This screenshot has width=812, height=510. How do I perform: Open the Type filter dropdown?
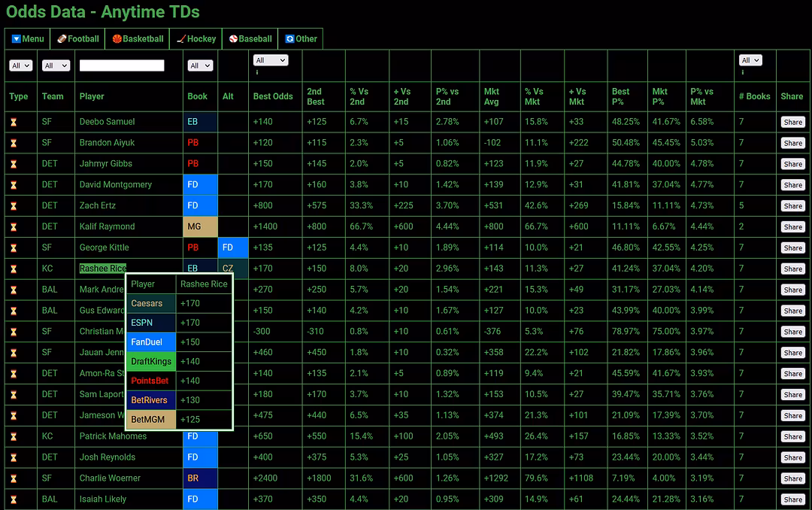tap(20, 66)
